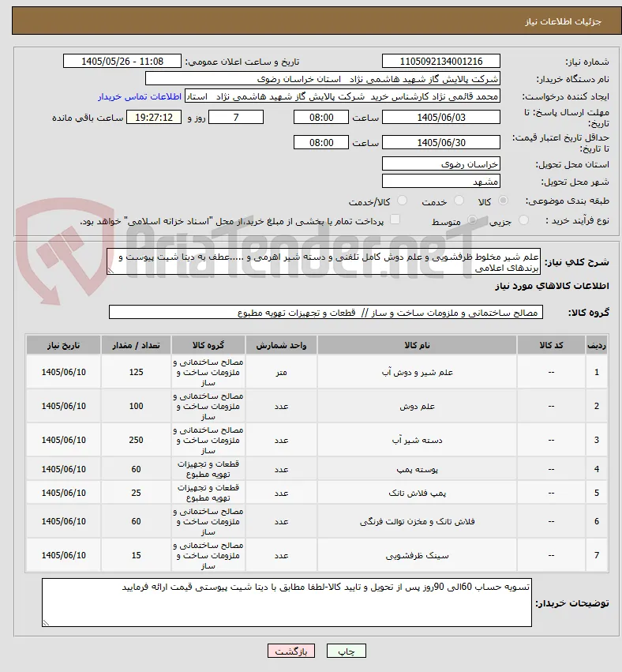622x672 pixels.
Task: Click the چاپ (print) button
Action: point(347,651)
